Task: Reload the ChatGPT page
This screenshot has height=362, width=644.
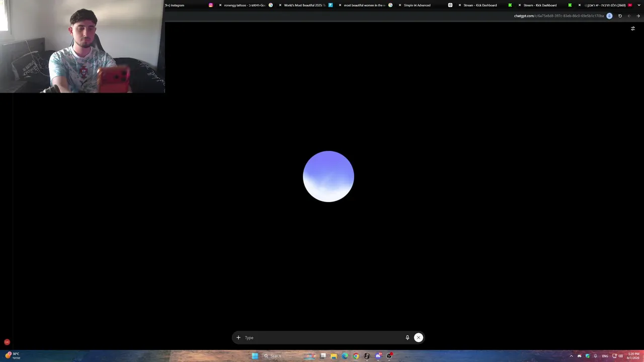Action: pos(620,16)
